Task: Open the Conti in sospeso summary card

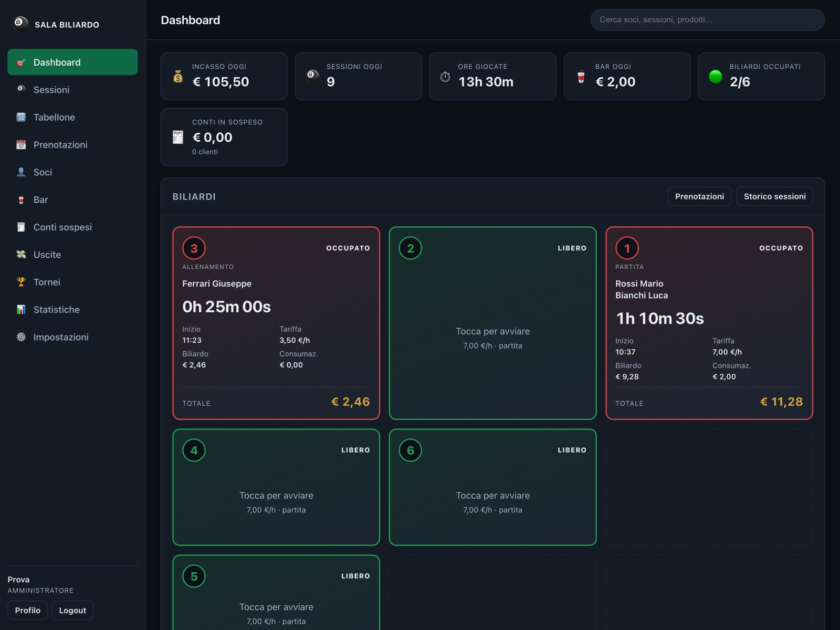Action: [x=224, y=137]
